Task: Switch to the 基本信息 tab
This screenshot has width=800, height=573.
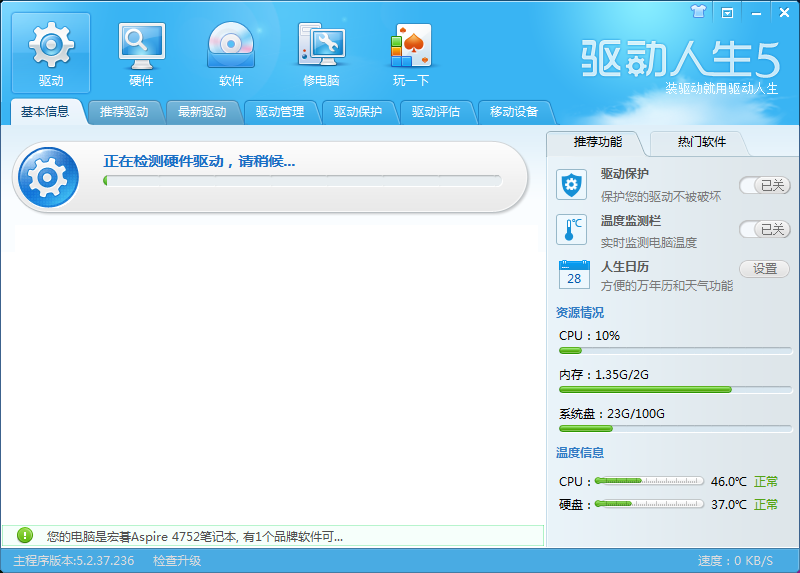Action: point(45,112)
